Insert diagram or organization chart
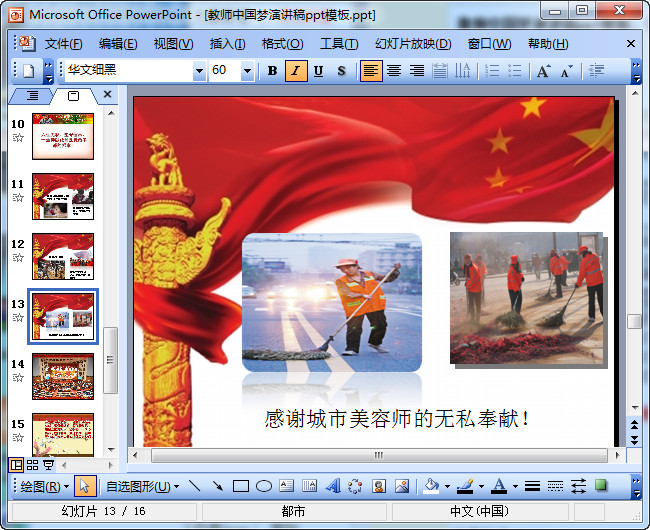 (355, 486)
